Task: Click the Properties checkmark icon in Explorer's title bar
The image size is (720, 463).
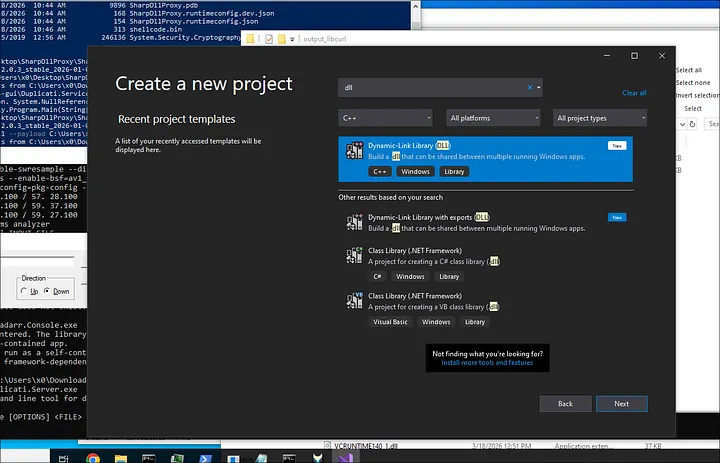Action: tap(269, 39)
